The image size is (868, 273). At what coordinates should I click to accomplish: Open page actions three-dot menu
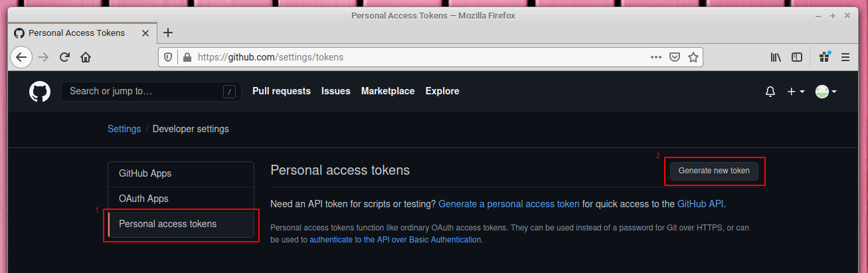(x=656, y=57)
